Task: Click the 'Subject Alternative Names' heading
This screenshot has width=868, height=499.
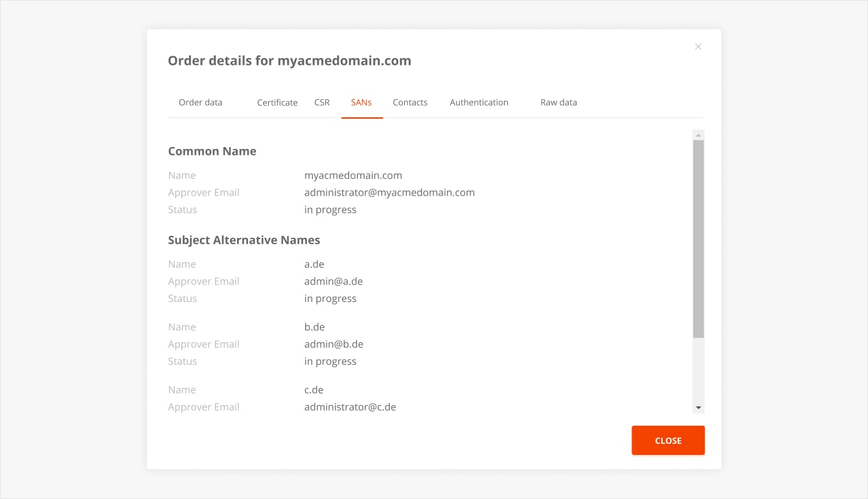Action: tap(244, 240)
